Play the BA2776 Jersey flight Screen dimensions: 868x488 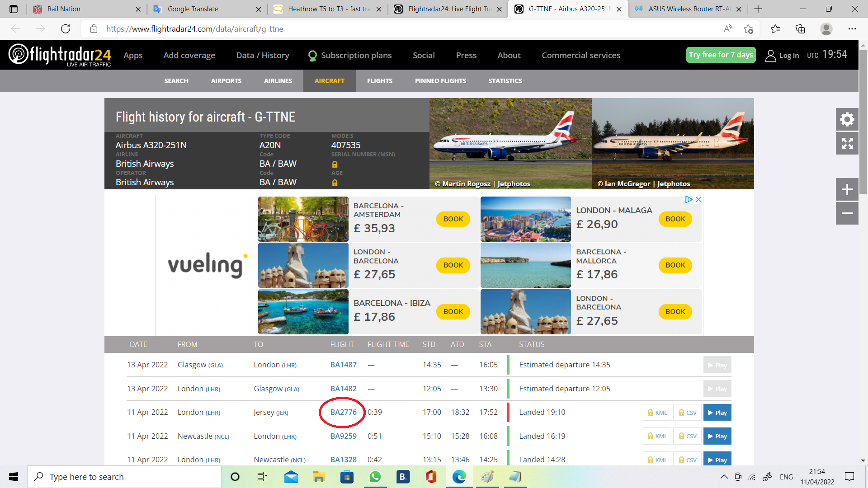[x=717, y=413]
